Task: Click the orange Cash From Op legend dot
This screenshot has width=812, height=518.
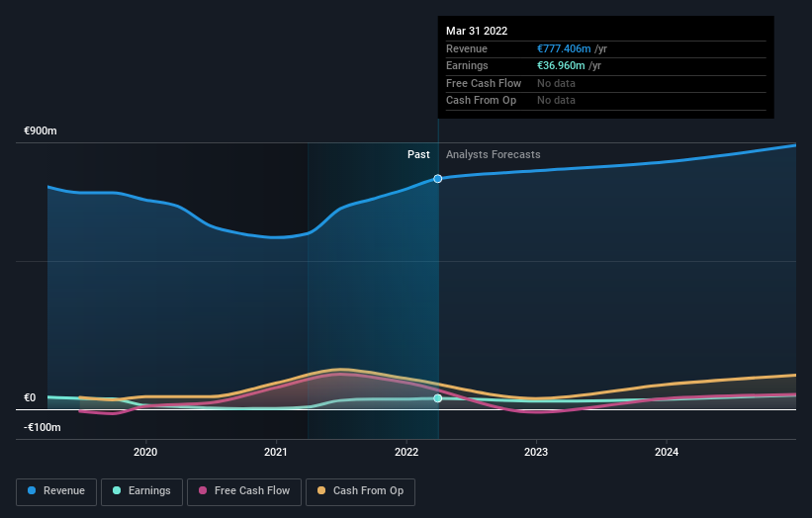Action: click(x=321, y=490)
